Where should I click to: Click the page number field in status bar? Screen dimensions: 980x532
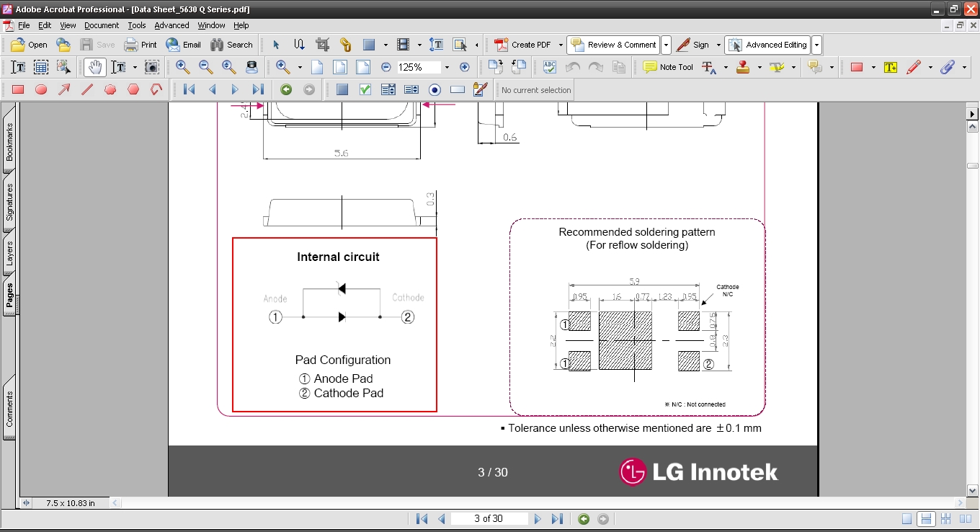[489, 519]
